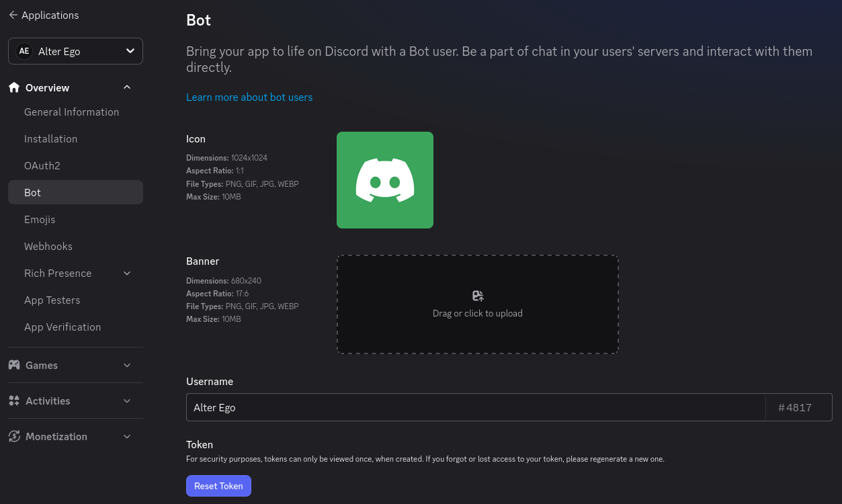Viewport: 842px width, 504px height.
Task: Open App Verification page
Action: click(x=75, y=327)
